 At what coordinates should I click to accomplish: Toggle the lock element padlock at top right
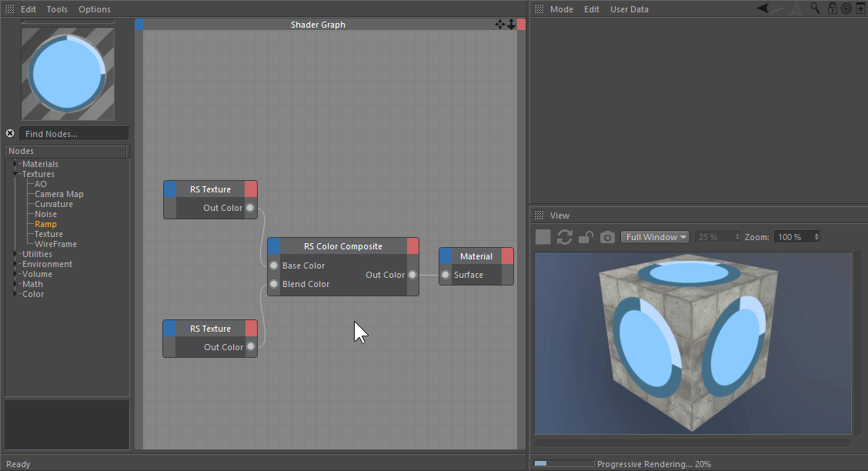832,8
